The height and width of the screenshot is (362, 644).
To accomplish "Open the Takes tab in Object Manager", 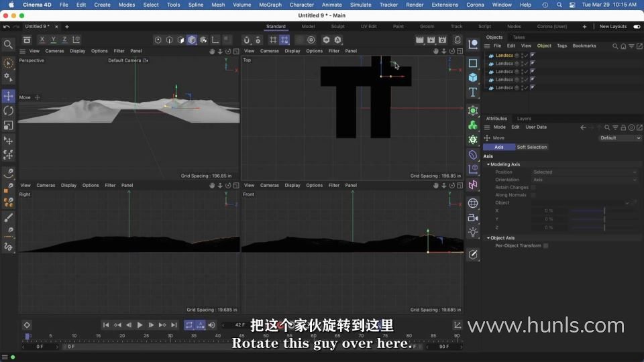I will click(x=519, y=38).
